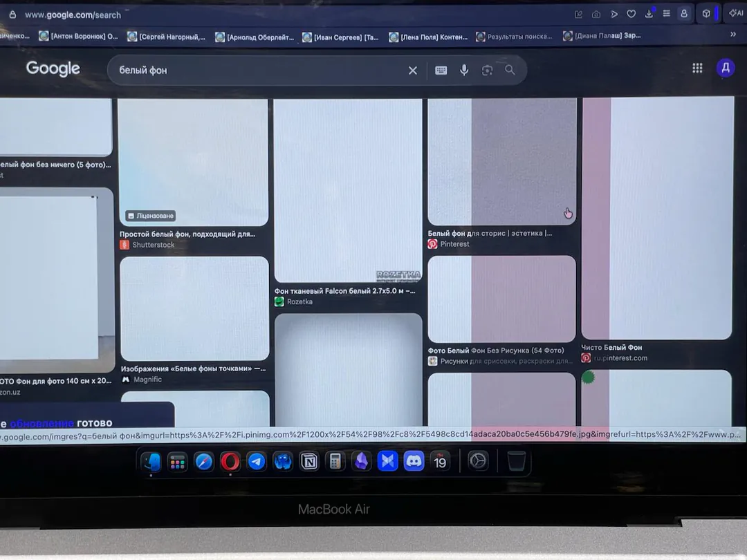Open Opera snapshot camera tool
747x560 pixels.
[x=596, y=15]
